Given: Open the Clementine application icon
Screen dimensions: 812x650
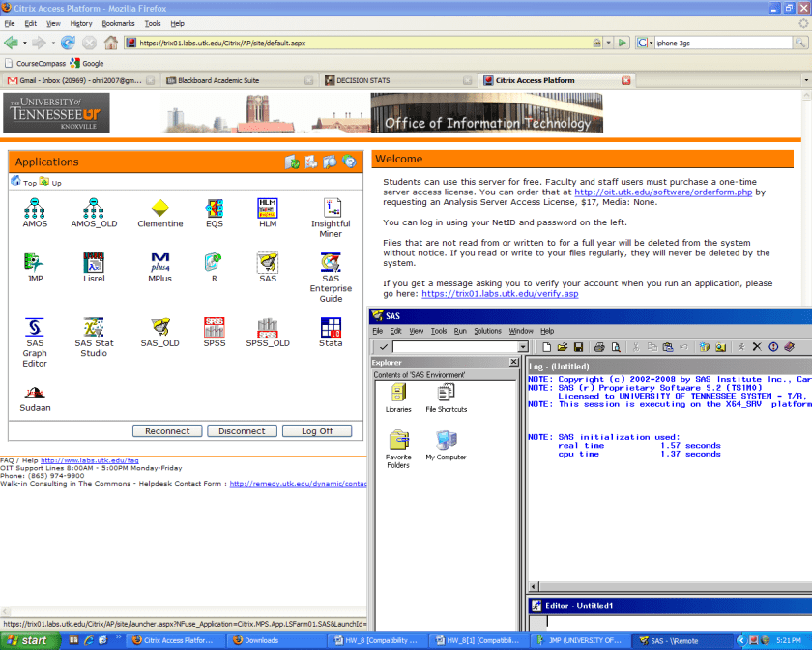Looking at the screenshot, I should click(160, 209).
